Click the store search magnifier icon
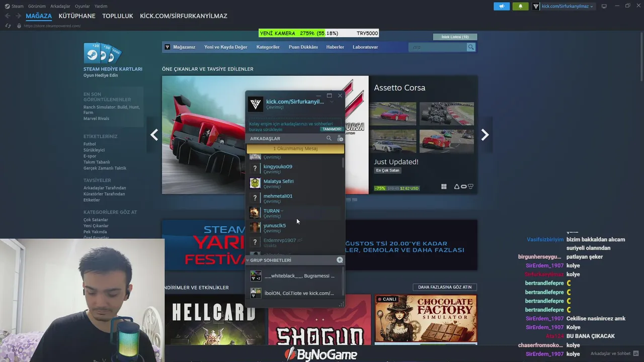This screenshot has height=362, width=644. tap(471, 47)
